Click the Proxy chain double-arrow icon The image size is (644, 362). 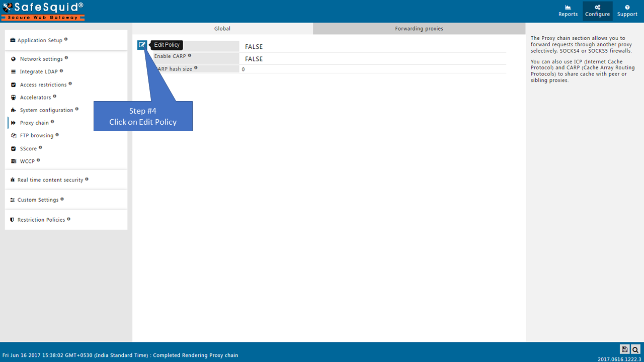pyautogui.click(x=14, y=123)
